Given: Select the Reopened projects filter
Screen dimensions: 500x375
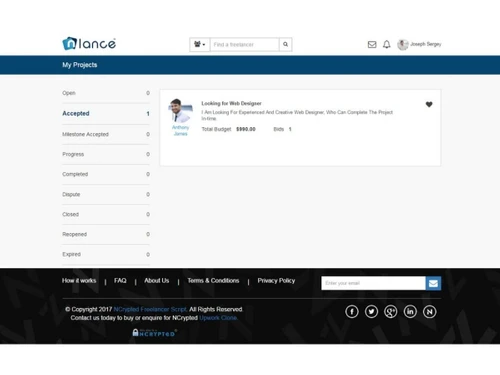Looking at the screenshot, I should (x=106, y=234).
